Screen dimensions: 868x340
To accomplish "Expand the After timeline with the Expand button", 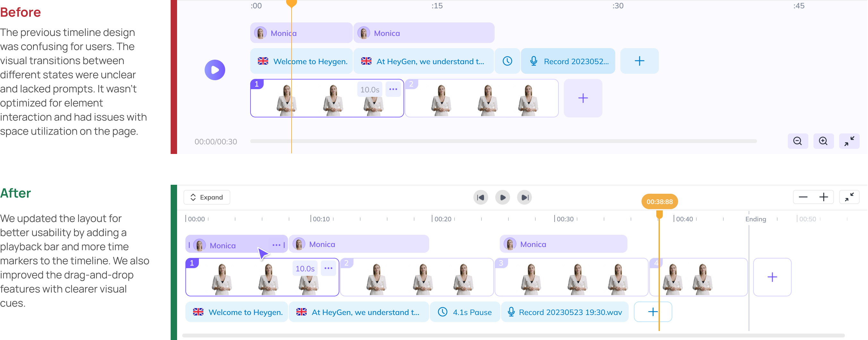I will (x=207, y=197).
